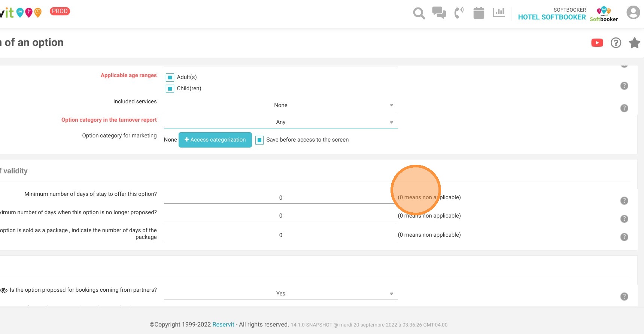Click the Access categorization button
The image size is (644, 334).
215,140
